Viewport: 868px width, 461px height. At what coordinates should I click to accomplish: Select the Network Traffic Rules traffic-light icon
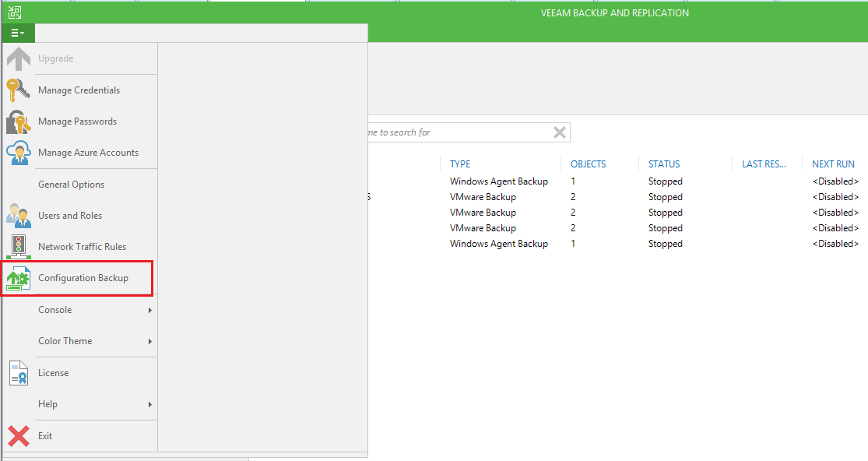pos(17,246)
